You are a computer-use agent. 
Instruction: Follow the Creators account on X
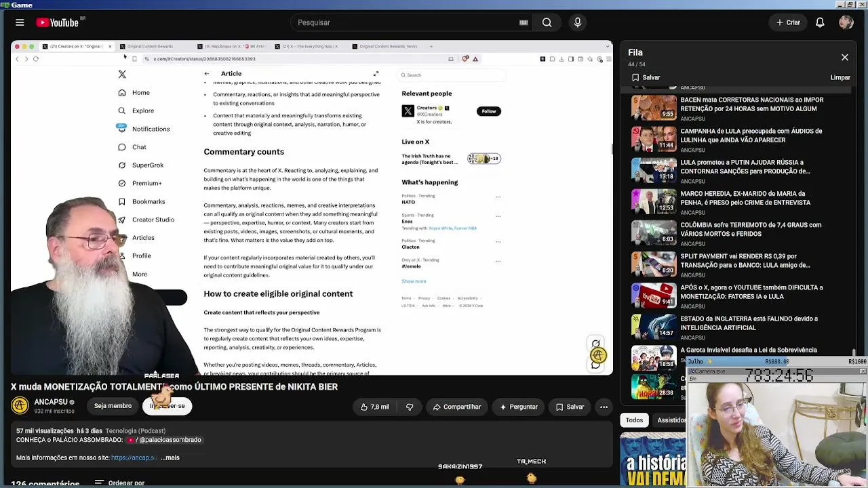(489, 111)
